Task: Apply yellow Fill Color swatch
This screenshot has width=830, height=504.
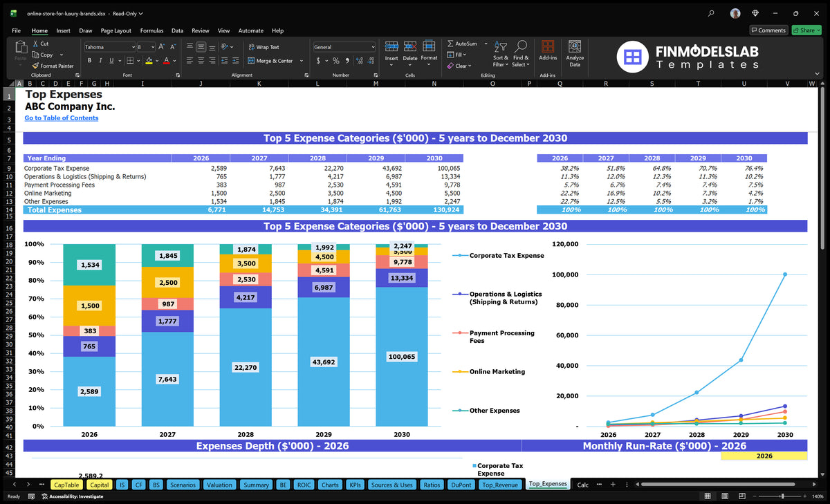Action: click(148, 61)
